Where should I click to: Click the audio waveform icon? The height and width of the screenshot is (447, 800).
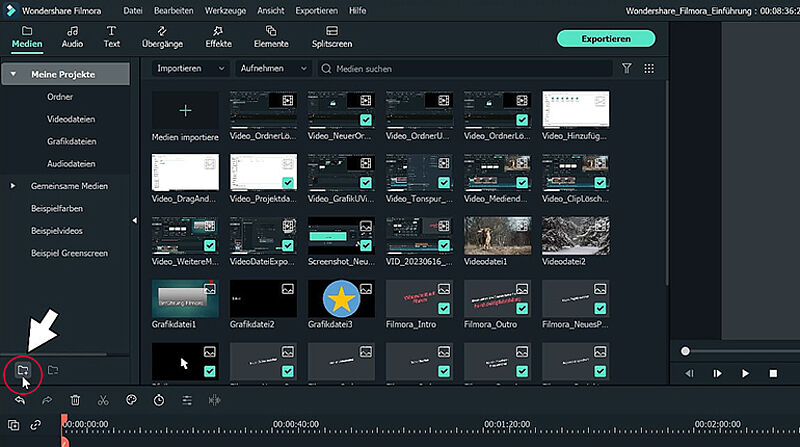click(x=215, y=401)
